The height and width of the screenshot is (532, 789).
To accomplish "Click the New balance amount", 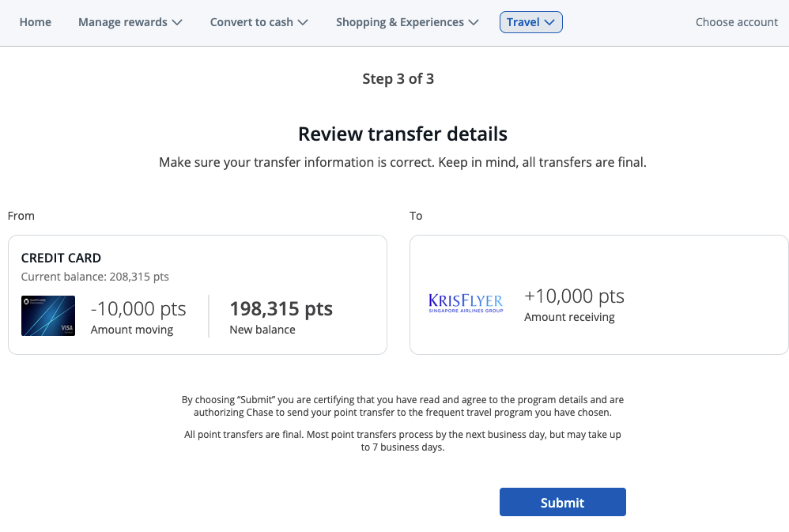I will (x=281, y=309).
